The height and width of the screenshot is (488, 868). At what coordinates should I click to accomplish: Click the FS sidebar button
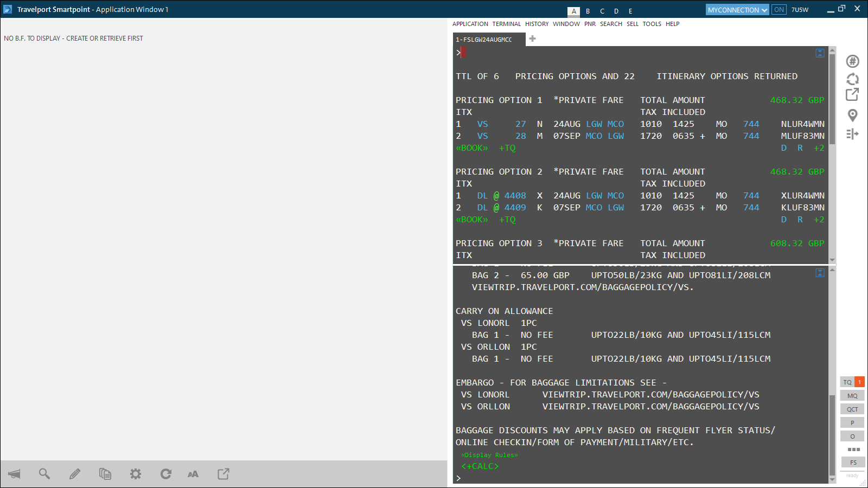click(853, 463)
